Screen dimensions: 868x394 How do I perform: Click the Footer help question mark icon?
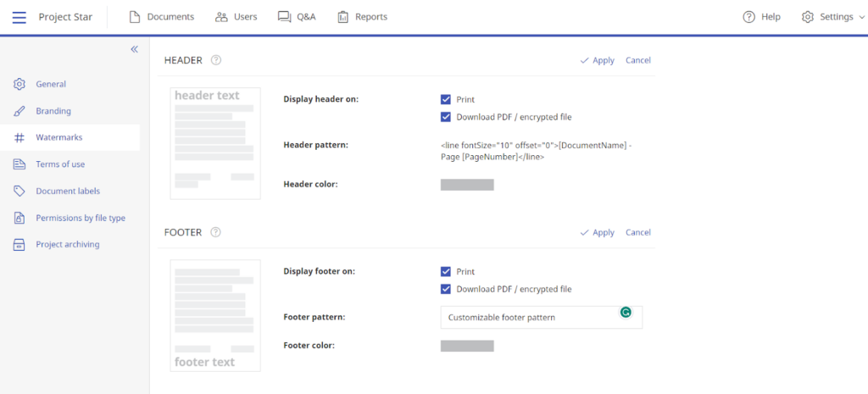pos(215,232)
